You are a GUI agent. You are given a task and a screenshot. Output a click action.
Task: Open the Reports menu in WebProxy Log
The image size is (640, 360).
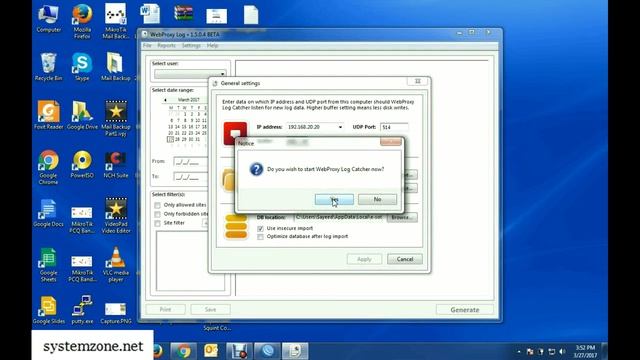point(166,46)
